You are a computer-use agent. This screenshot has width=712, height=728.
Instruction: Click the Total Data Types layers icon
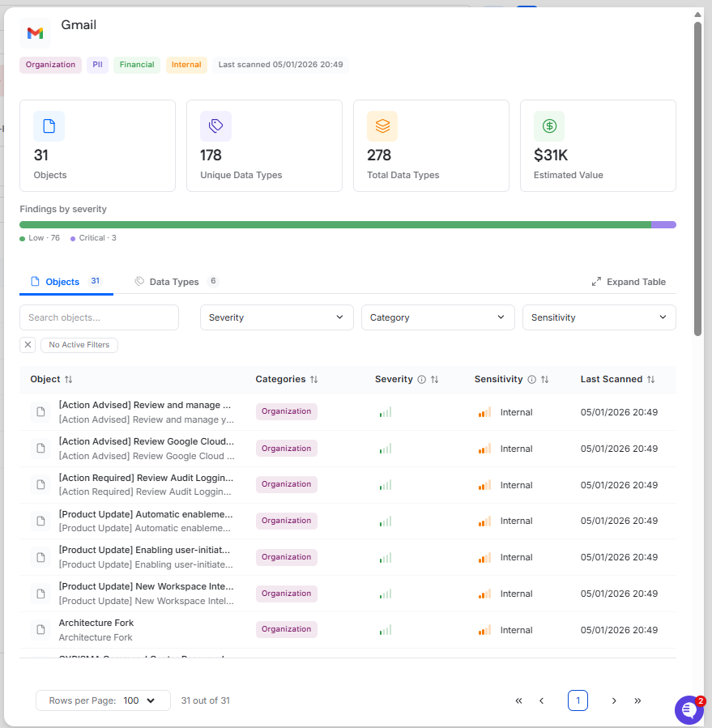(x=382, y=126)
